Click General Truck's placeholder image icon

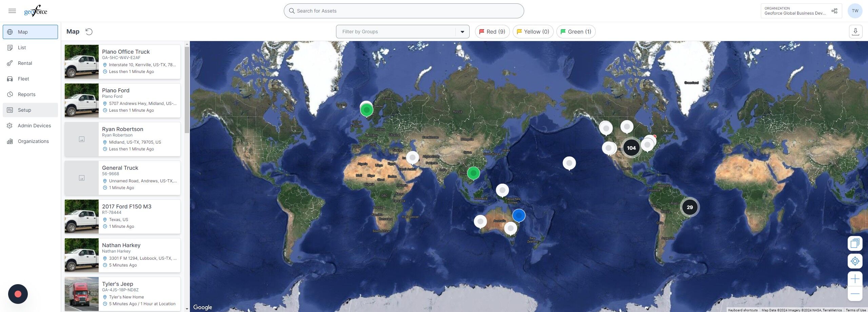coord(82,178)
